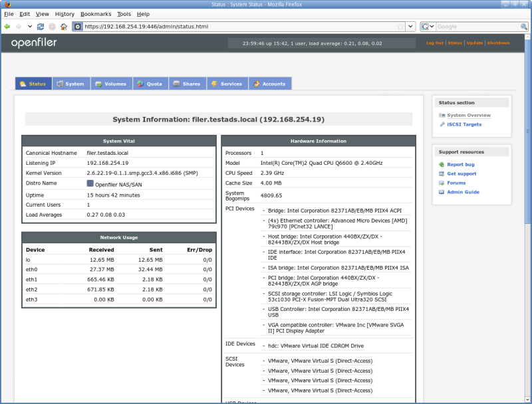Click the Log Out link
The height and width of the screenshot is (404, 532).
pyautogui.click(x=436, y=42)
